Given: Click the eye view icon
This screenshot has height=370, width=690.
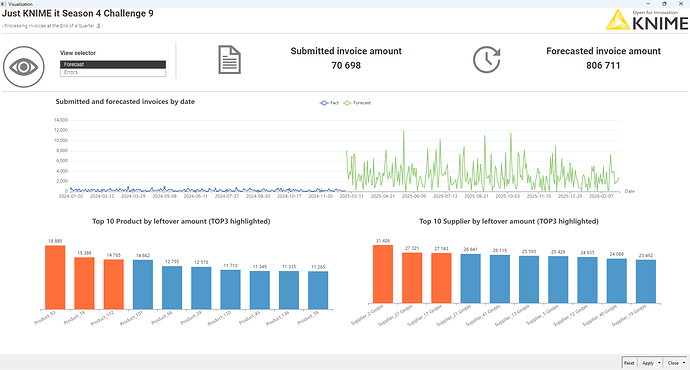Looking at the screenshot, I should (24, 67).
